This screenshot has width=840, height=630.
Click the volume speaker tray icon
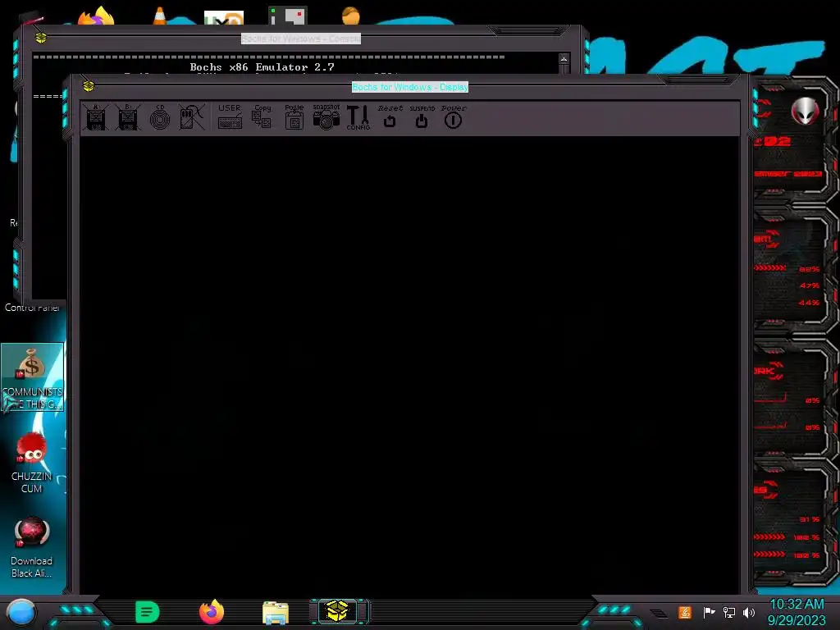pos(749,612)
